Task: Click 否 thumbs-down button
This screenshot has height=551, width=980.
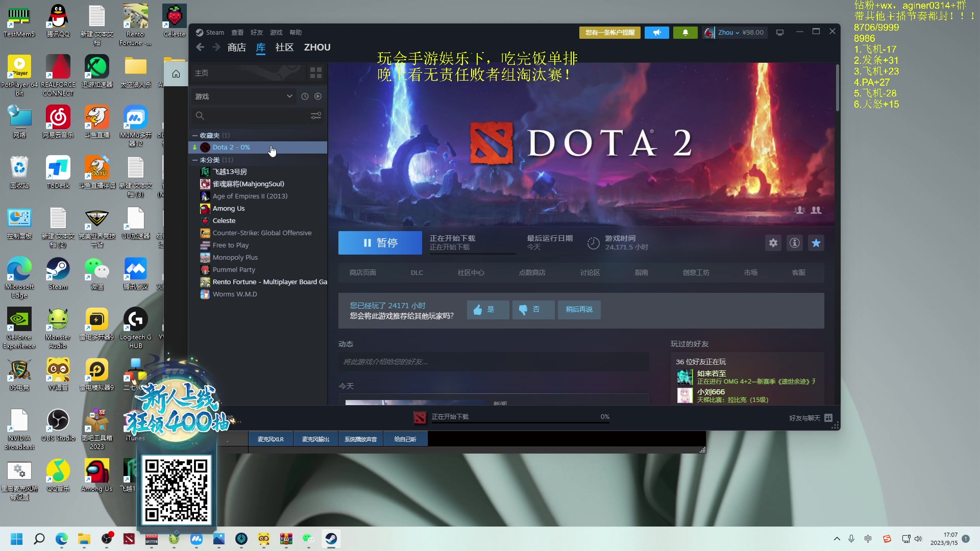Action: [533, 310]
